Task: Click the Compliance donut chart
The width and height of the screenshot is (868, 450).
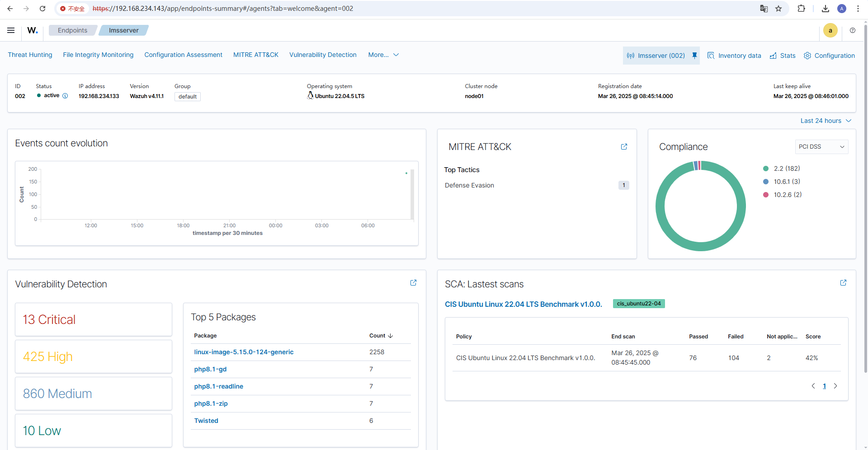Action: click(x=700, y=206)
